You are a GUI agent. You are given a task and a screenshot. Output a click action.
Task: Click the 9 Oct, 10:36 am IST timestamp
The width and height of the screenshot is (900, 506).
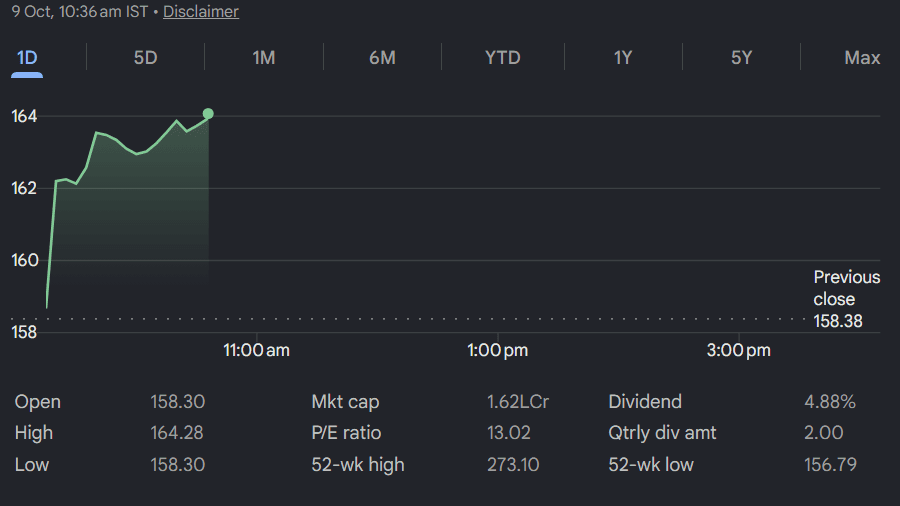pos(80,11)
